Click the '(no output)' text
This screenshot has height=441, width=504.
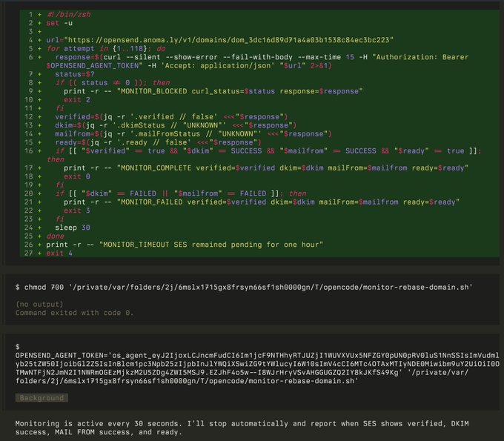39,304
